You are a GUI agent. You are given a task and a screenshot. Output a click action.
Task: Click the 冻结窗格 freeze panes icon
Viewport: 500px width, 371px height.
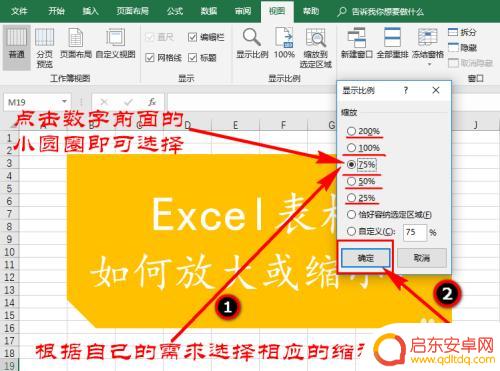point(428,37)
